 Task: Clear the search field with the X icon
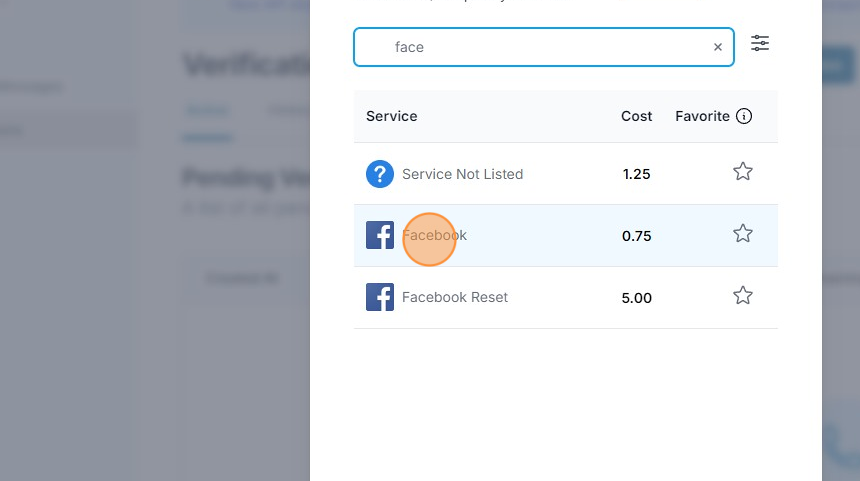(x=717, y=47)
